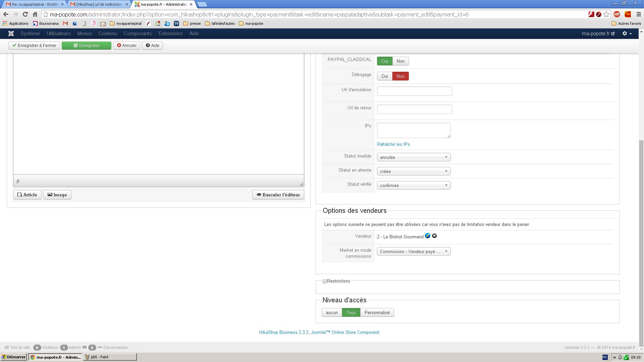Bookmark page with star icon
This screenshot has height=362, width=644.
[606, 14]
